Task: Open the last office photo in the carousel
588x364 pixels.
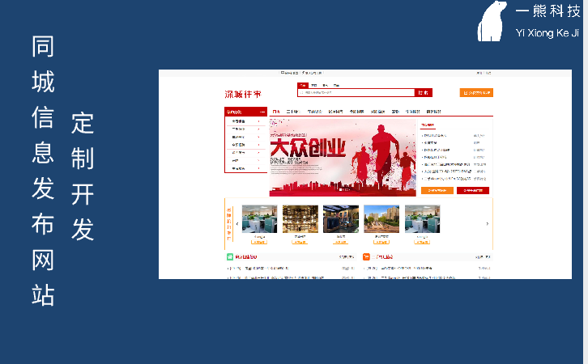Action: tap(422, 219)
